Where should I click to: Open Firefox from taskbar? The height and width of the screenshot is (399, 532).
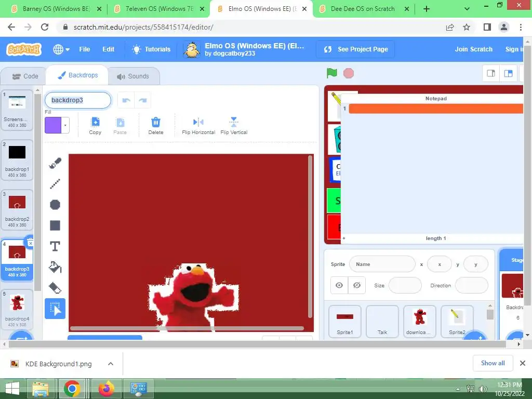(x=106, y=389)
